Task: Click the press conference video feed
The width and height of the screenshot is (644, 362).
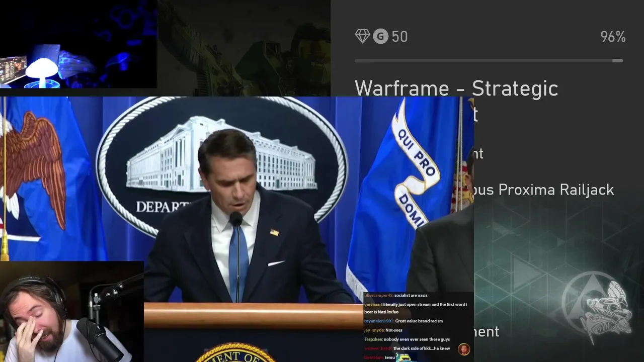Action: pos(236,201)
